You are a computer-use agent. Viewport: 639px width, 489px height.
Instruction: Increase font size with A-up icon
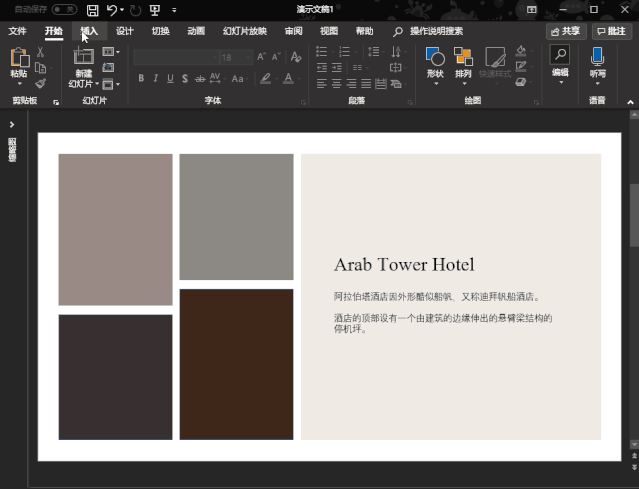[261, 57]
